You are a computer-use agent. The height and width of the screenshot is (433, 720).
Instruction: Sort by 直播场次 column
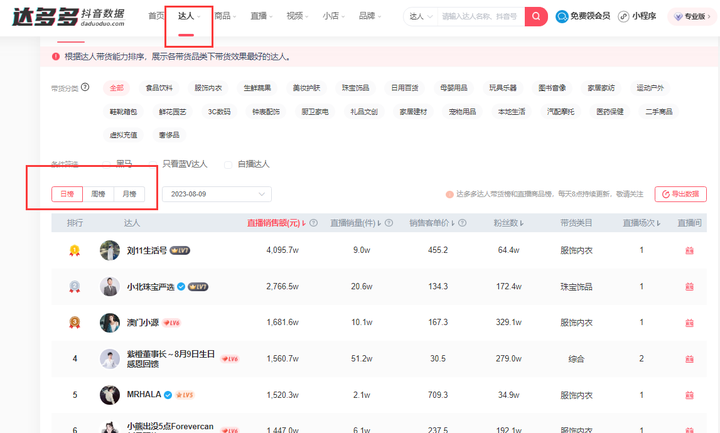coord(641,223)
